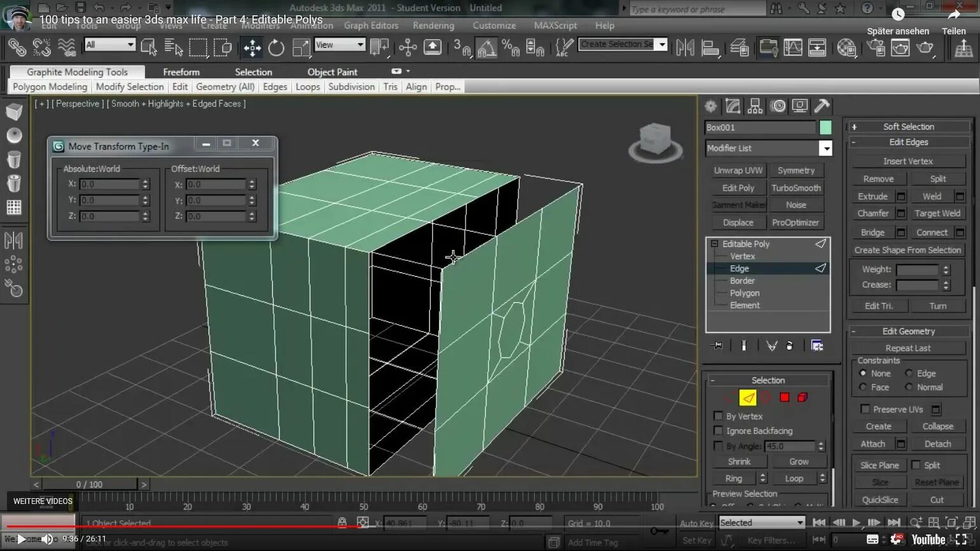
Task: Click the Mirror tool icon
Action: [685, 48]
